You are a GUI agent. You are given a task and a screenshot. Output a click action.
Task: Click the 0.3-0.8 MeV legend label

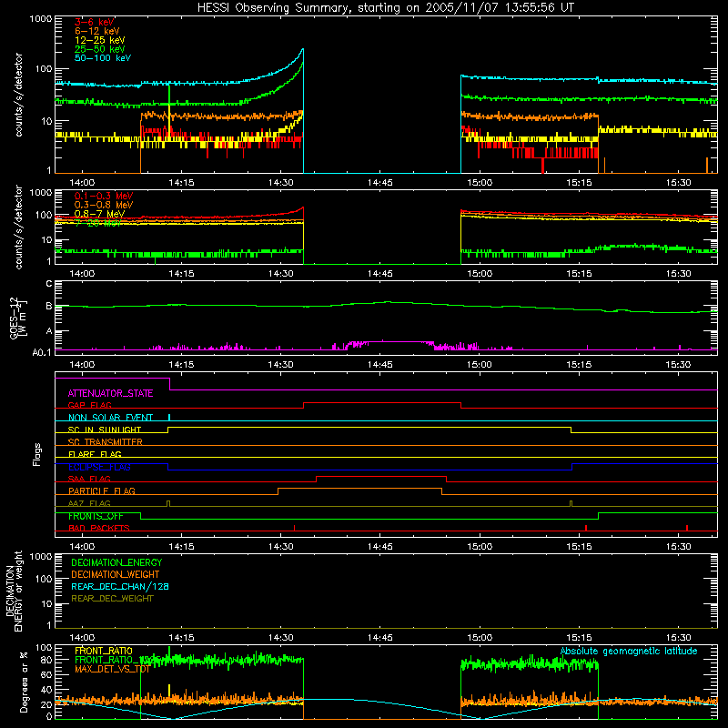(104, 205)
